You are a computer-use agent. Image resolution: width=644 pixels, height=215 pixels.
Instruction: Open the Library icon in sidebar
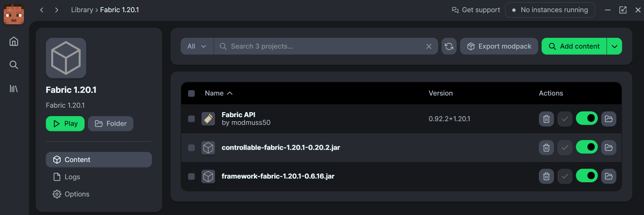tap(14, 88)
